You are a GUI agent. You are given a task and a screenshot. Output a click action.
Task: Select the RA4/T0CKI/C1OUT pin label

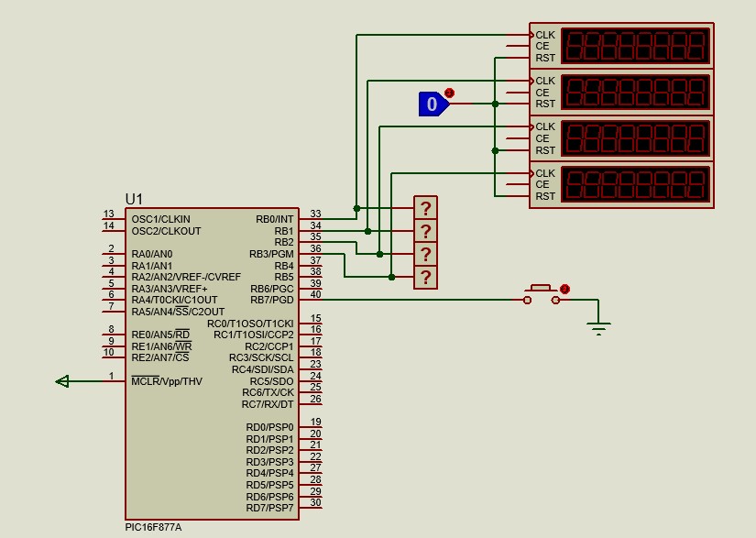[174, 300]
